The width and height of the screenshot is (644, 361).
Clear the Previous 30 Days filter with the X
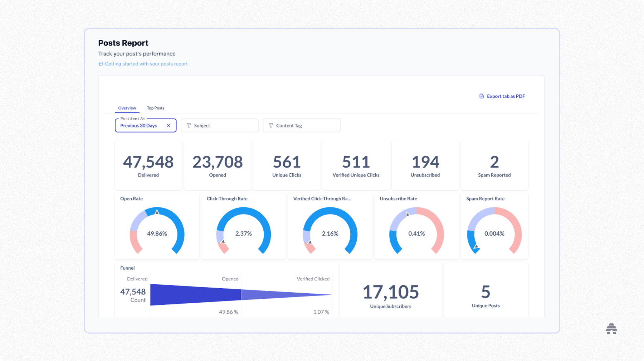click(169, 125)
